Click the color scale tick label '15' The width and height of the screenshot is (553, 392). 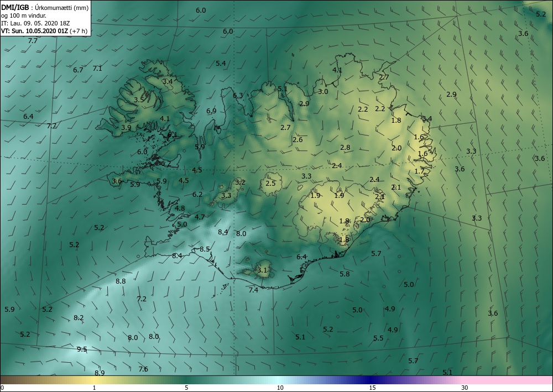[x=372, y=388]
